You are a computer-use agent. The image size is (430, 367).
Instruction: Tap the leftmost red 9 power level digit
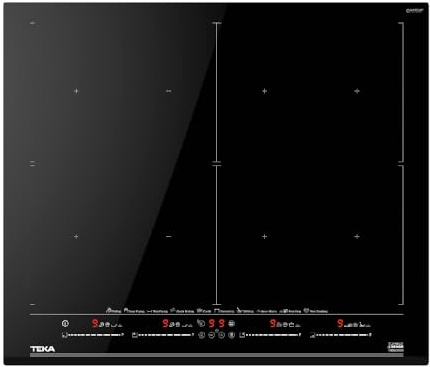95,323
